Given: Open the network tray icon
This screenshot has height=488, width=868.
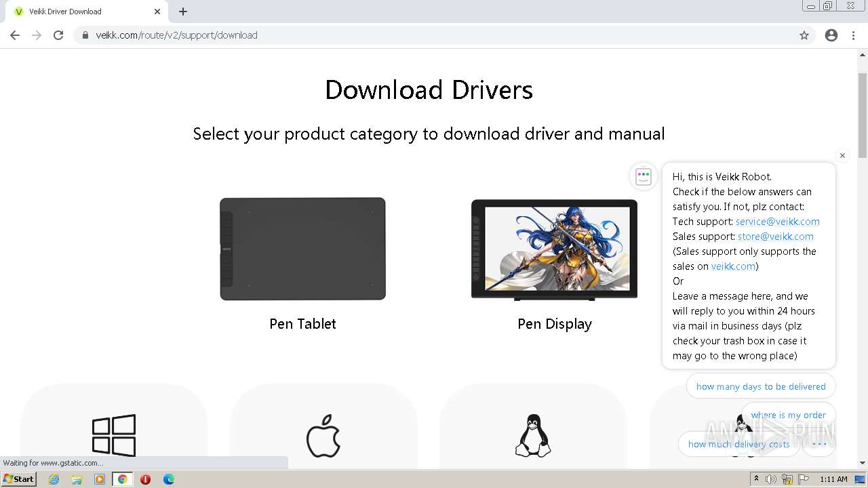Looking at the screenshot, I should coord(787,479).
